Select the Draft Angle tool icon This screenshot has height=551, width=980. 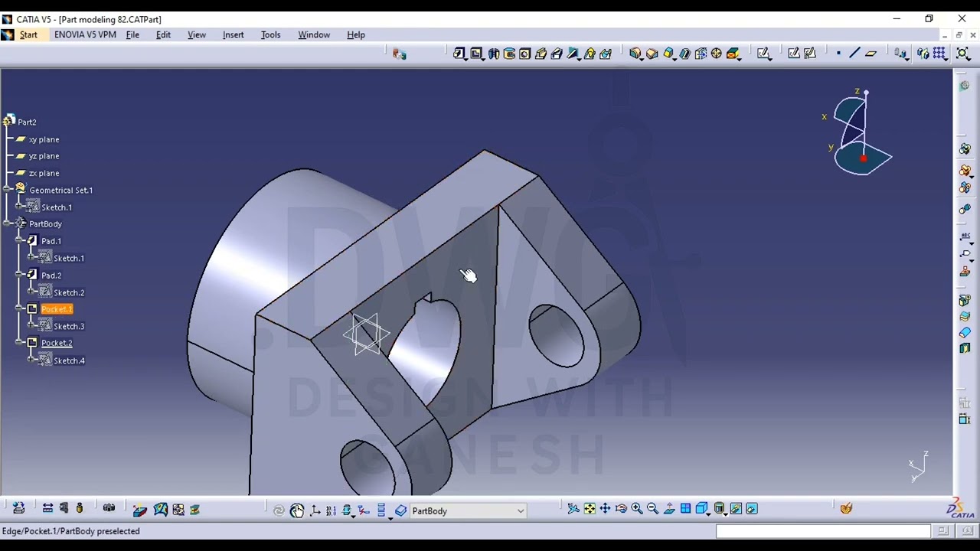pyautogui.click(x=668, y=53)
